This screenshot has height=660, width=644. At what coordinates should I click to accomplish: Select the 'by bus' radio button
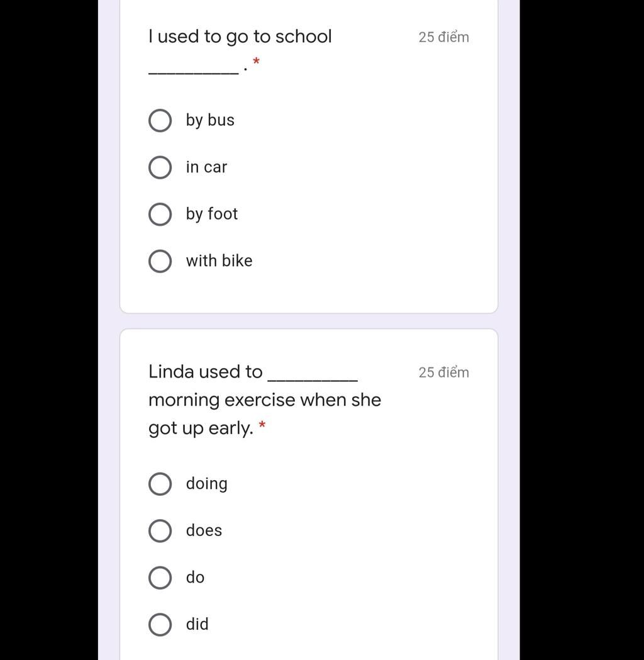[160, 120]
